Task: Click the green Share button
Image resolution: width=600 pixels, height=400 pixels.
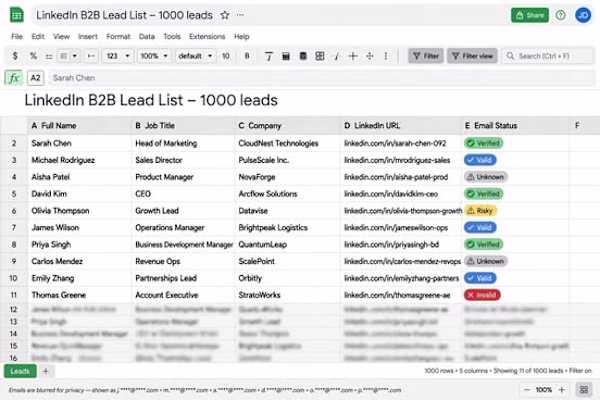Action: (530, 15)
